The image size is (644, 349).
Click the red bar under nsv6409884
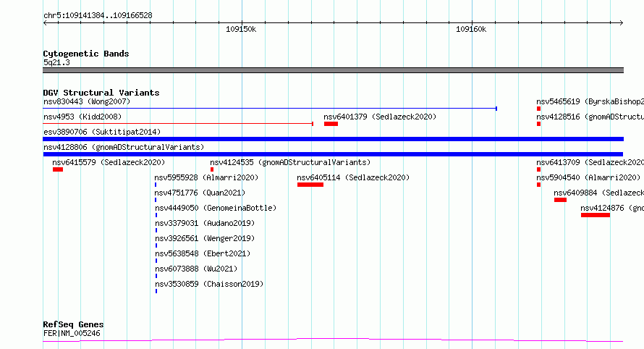[560, 200]
